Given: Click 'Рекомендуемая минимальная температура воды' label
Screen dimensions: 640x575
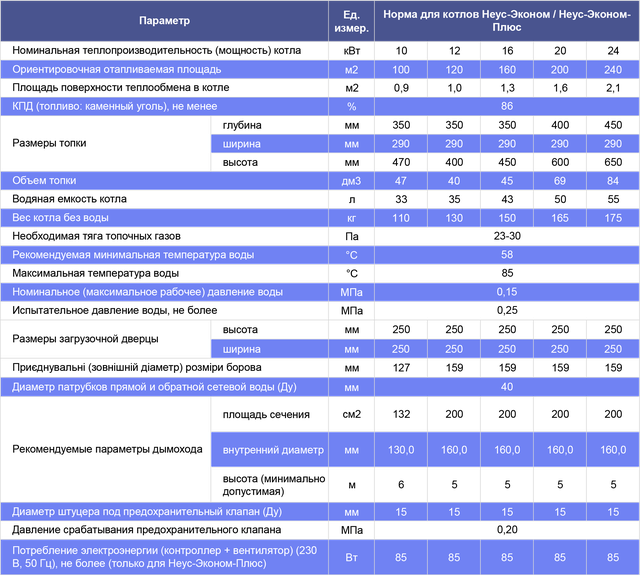Looking at the screenshot, I should pos(133,255).
